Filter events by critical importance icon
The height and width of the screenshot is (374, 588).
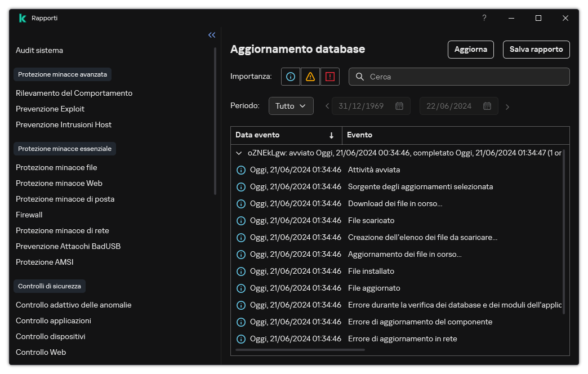pos(329,77)
